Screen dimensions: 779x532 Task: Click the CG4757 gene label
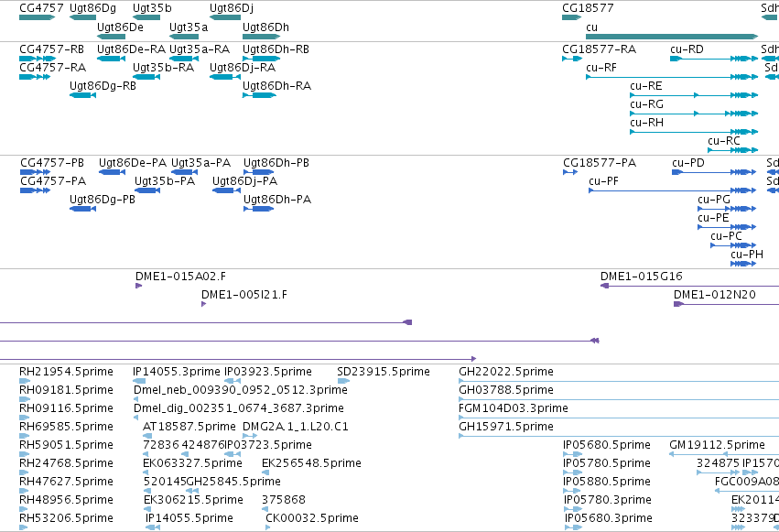tap(41, 8)
